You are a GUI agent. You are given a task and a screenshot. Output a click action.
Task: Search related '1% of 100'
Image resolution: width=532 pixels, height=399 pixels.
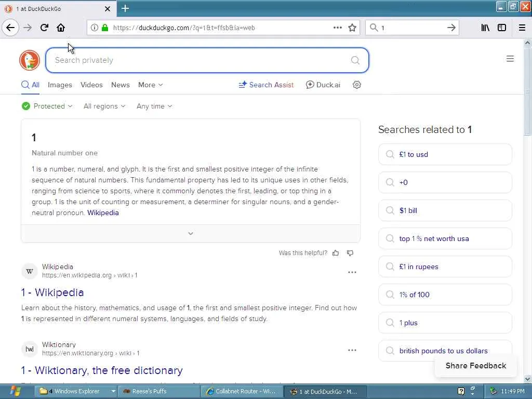(x=445, y=295)
